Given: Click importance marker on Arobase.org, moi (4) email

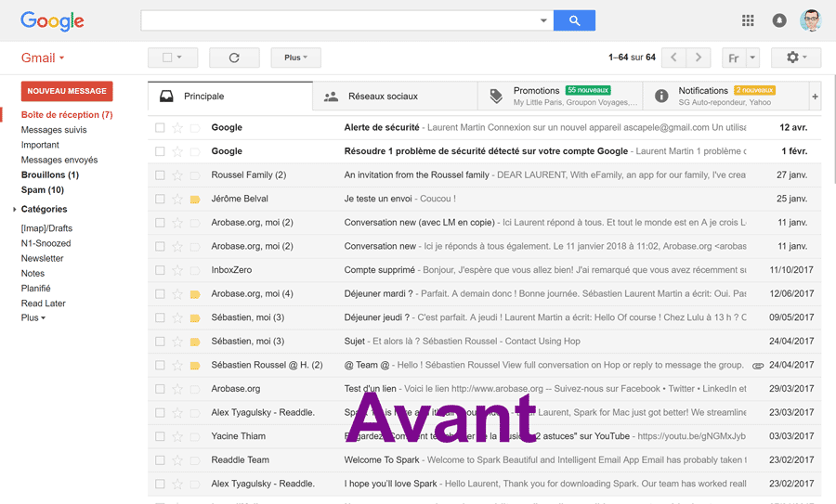Looking at the screenshot, I should 195,294.
